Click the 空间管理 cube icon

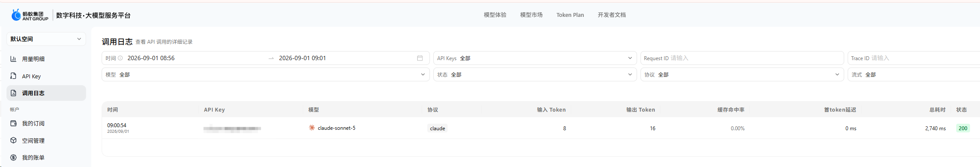coord(13,141)
